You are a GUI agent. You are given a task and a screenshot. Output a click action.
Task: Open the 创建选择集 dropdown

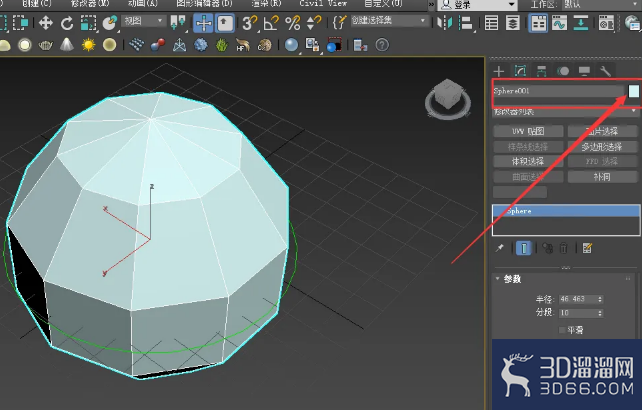coord(389,20)
